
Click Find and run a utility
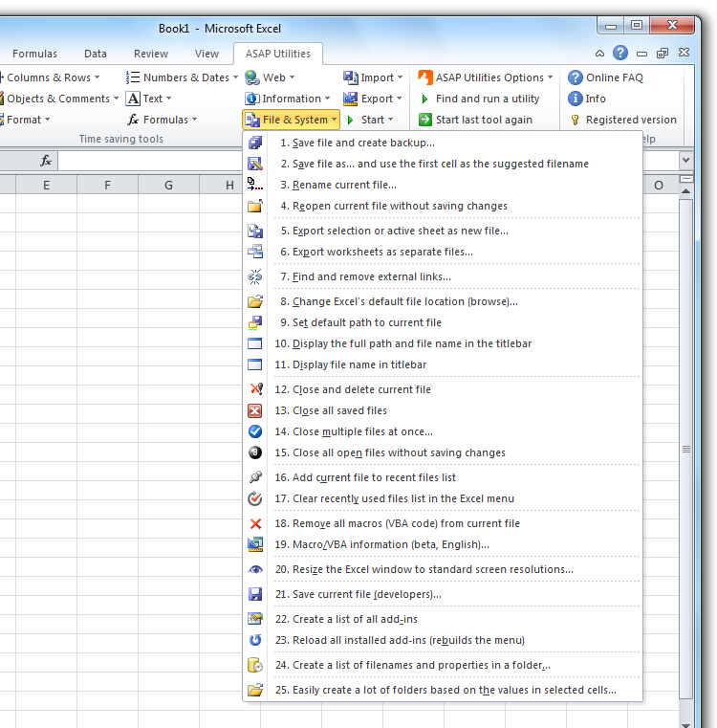[479, 99]
